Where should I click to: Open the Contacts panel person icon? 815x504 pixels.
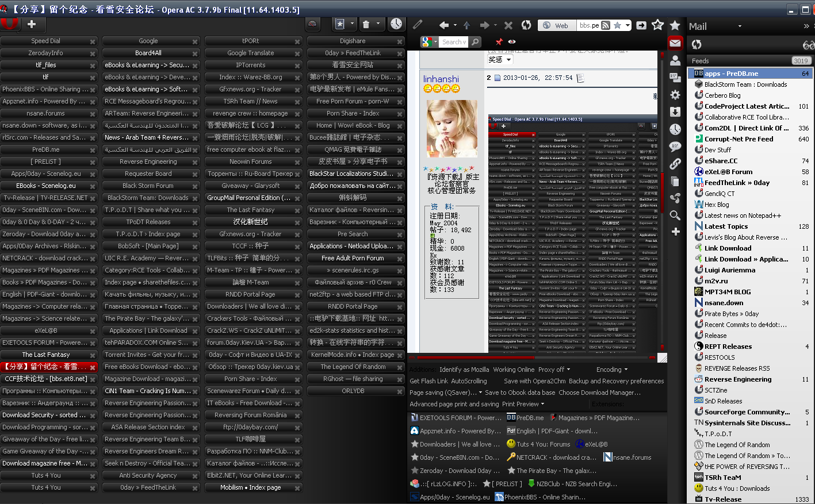tap(675, 60)
